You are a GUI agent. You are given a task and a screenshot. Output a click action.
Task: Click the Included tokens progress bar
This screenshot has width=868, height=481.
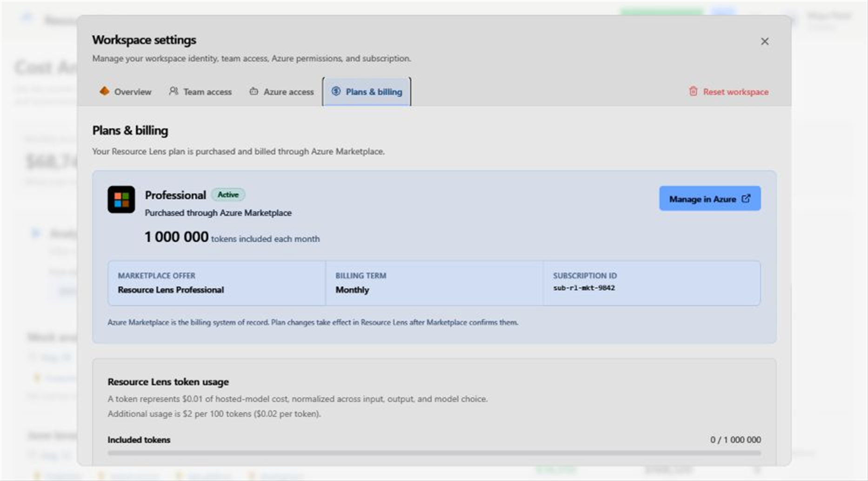click(434, 453)
